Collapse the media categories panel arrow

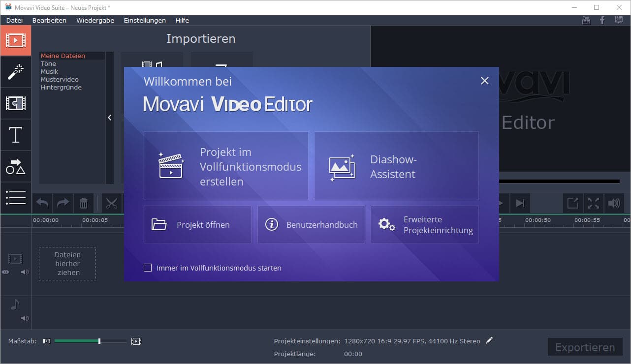click(x=109, y=118)
